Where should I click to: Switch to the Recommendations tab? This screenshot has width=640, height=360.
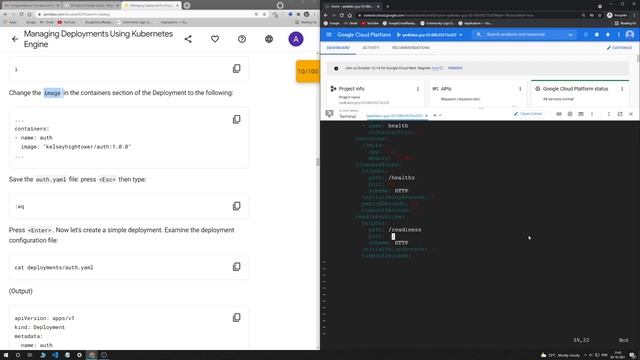pos(411,48)
